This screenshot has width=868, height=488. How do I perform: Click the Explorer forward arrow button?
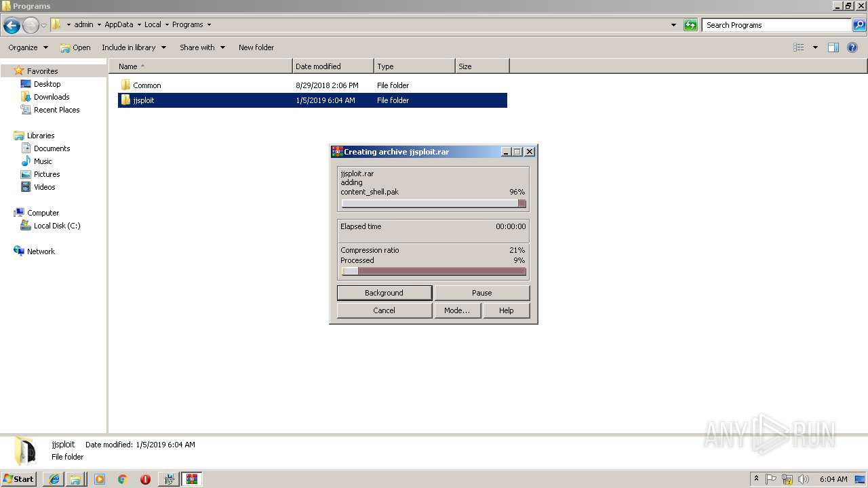[x=31, y=25]
